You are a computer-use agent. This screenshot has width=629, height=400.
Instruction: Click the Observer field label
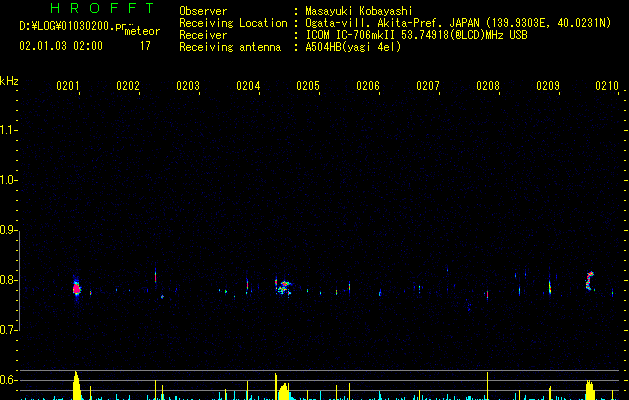click(203, 11)
